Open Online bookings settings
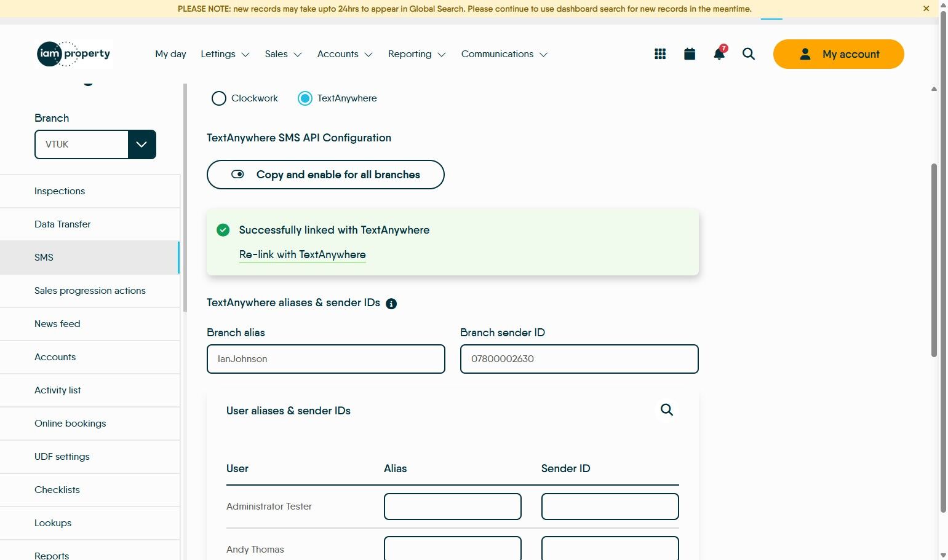 [90, 424]
